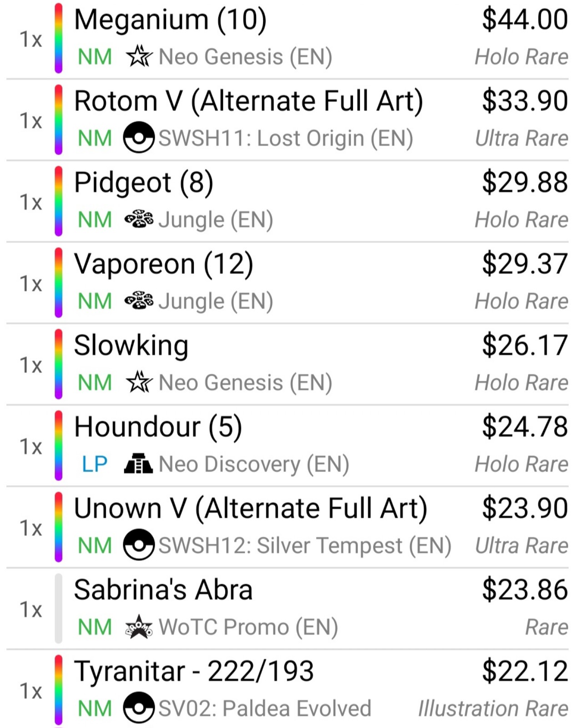Click the Neo Discovery set icon
Image resolution: width=575 pixels, height=728 pixels.
139,464
